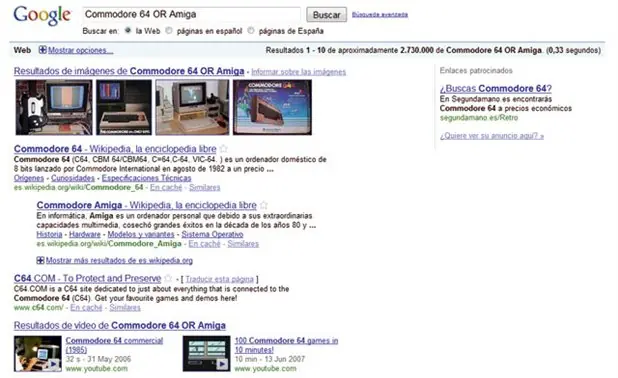
Task: Open 'Commodore 64 commercial (1985)' video link
Action: (114, 345)
